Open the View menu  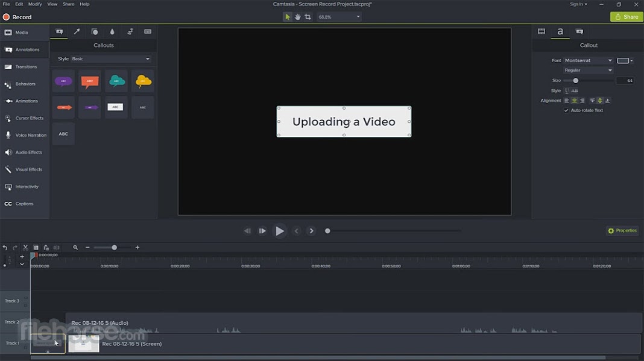point(52,4)
